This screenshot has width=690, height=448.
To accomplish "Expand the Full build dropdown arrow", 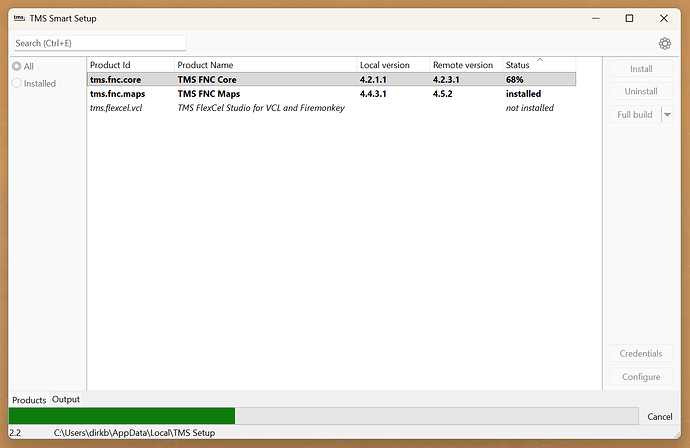I will pos(667,114).
